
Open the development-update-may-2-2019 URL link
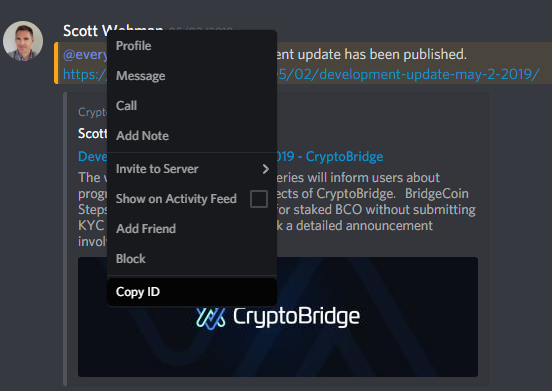click(408, 74)
